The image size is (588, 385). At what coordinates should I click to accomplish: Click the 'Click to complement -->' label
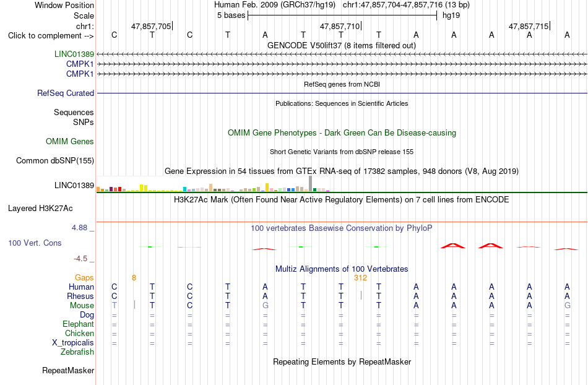click(x=51, y=36)
